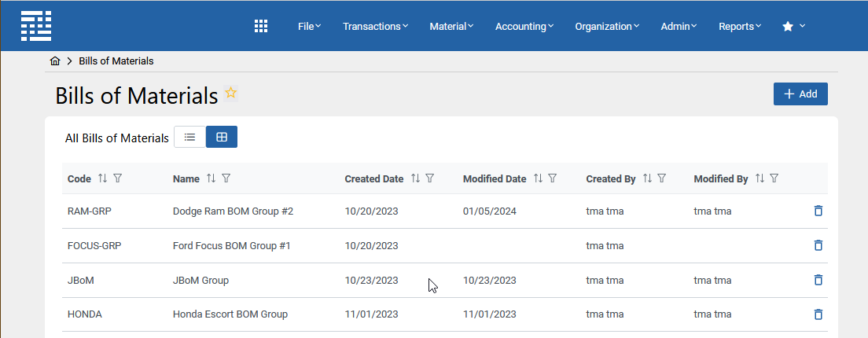The width and height of the screenshot is (868, 338).
Task: Filter the Modified Date column
Action: click(553, 178)
